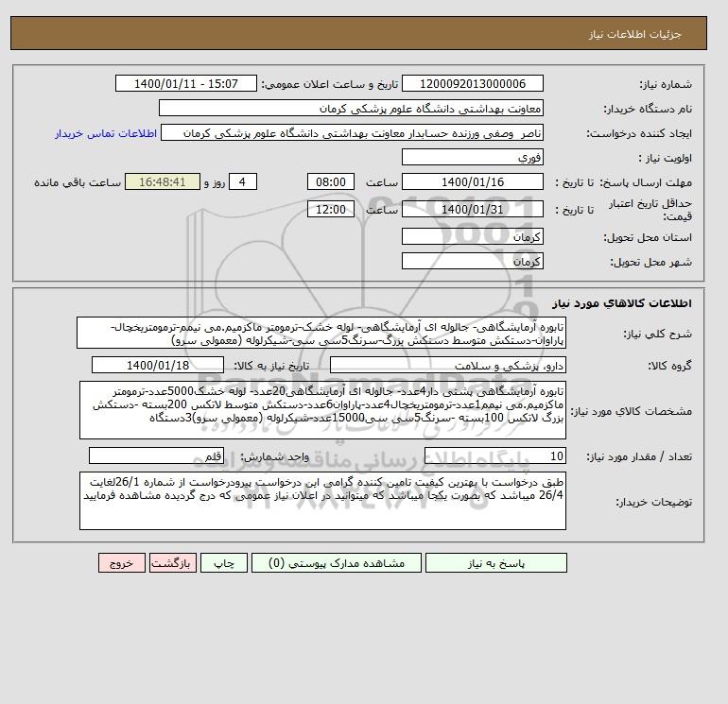Viewport: 728px width, 704px height.
Task: Click the label ساعت باقی مانده
Action: tap(78, 182)
